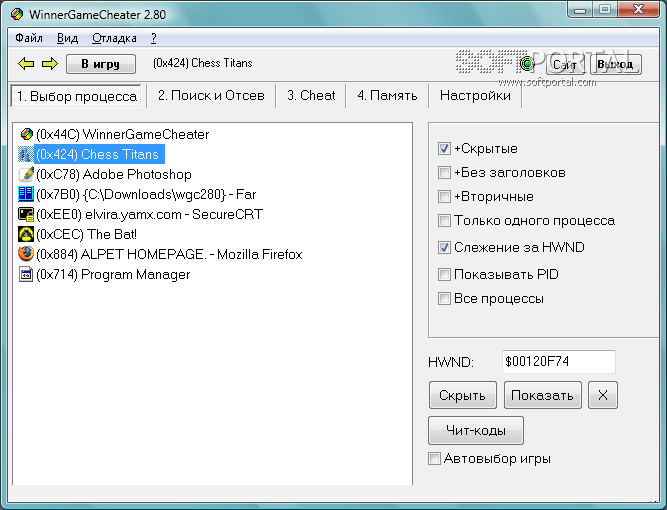Click the green target icon beside Сайт

[x=527, y=64]
